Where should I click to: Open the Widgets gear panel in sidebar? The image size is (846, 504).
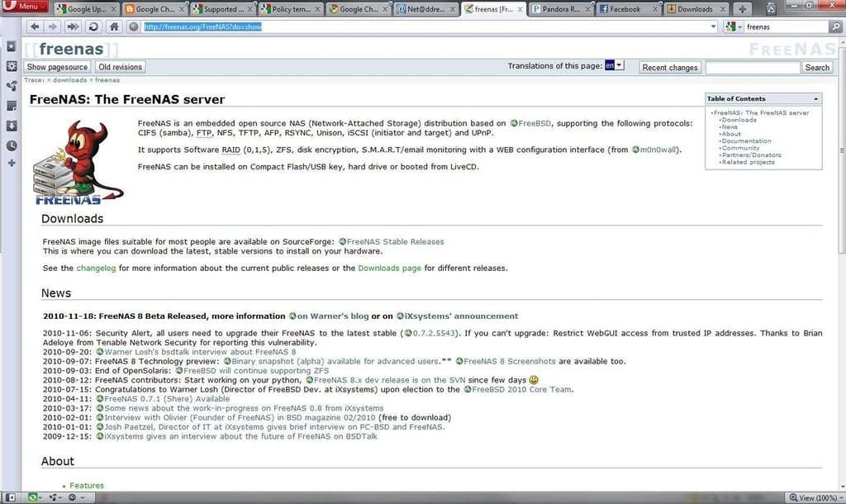tap(12, 66)
